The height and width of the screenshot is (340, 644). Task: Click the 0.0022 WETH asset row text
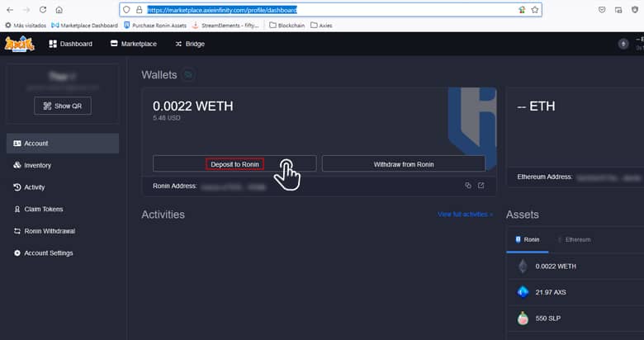coord(556,266)
